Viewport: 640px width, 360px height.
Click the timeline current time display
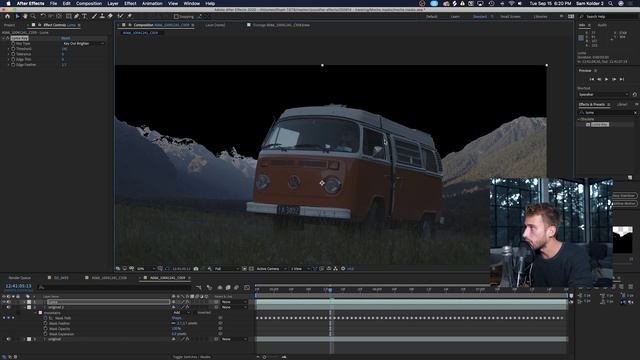(18, 286)
